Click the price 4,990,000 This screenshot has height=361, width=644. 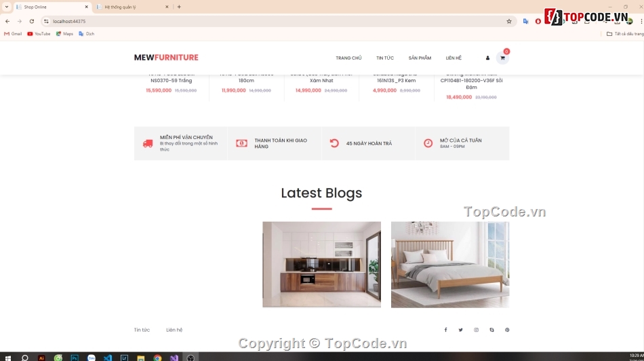click(384, 90)
